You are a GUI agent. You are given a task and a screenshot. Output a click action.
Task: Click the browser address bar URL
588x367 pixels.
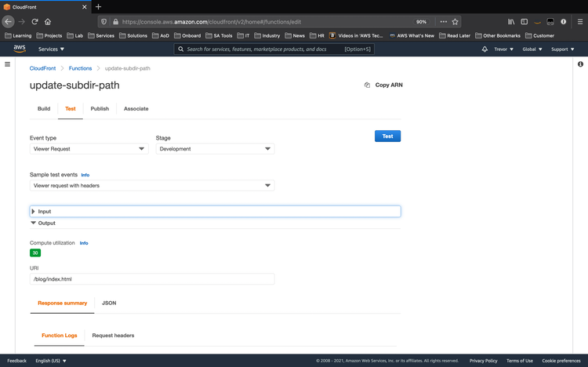(x=212, y=22)
